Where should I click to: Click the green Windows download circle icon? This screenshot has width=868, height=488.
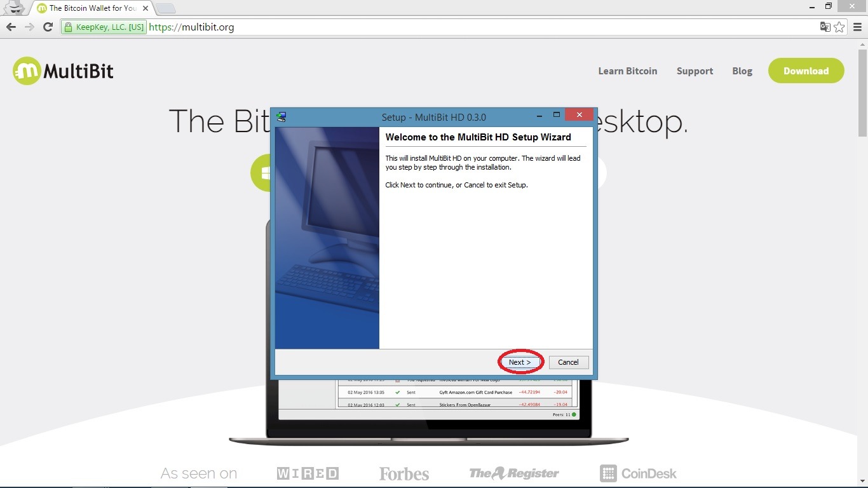[x=262, y=173]
